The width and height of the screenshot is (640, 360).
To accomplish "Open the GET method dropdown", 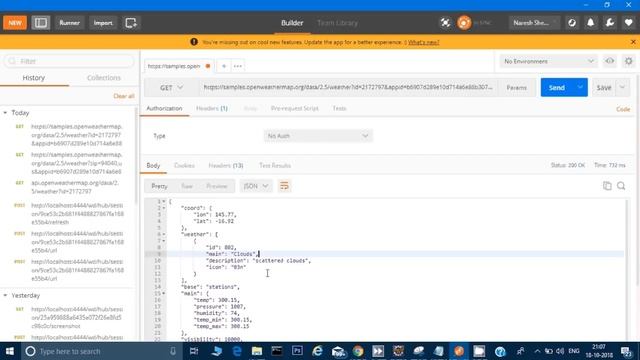I will coord(171,88).
